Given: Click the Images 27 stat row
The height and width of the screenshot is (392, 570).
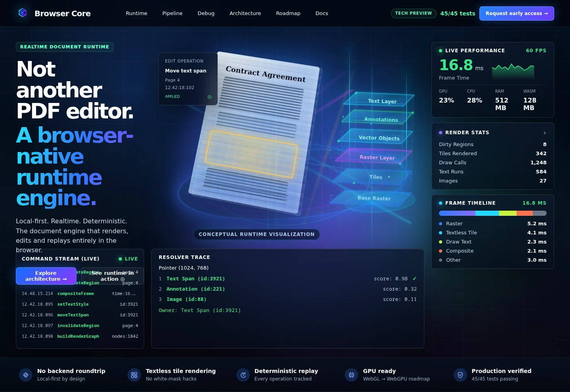Looking at the screenshot, I should pos(493,181).
